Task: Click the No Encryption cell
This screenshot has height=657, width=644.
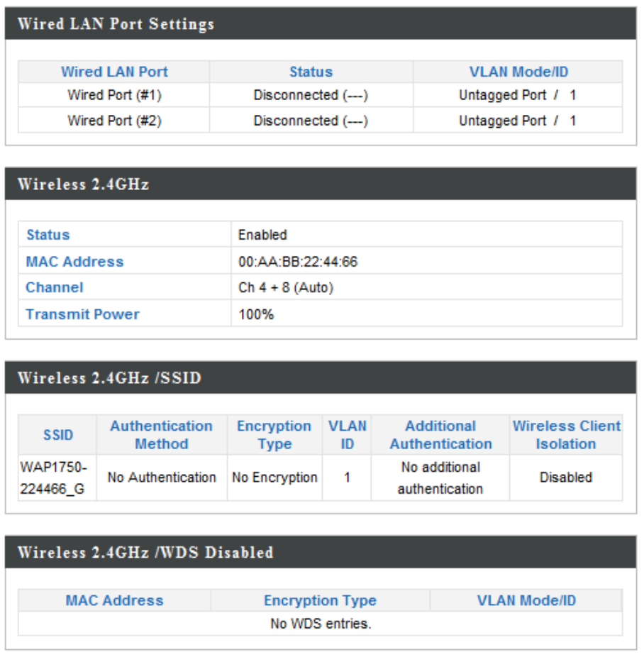Action: click(x=274, y=477)
